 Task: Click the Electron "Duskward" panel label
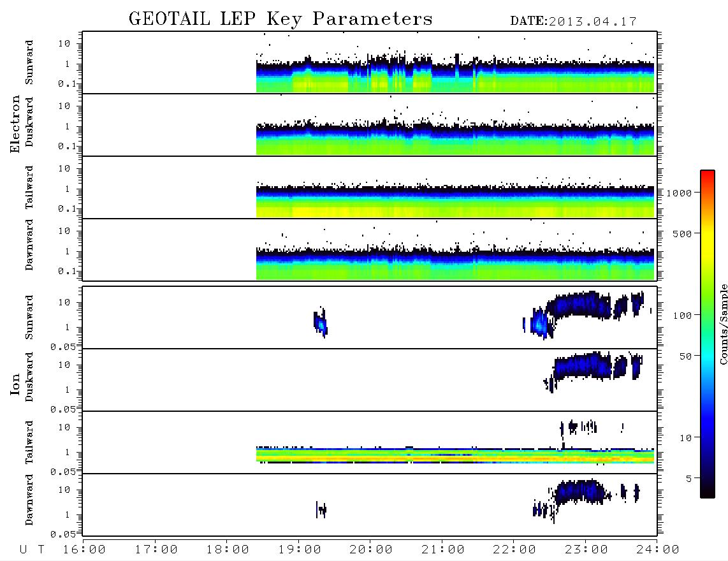(29, 122)
